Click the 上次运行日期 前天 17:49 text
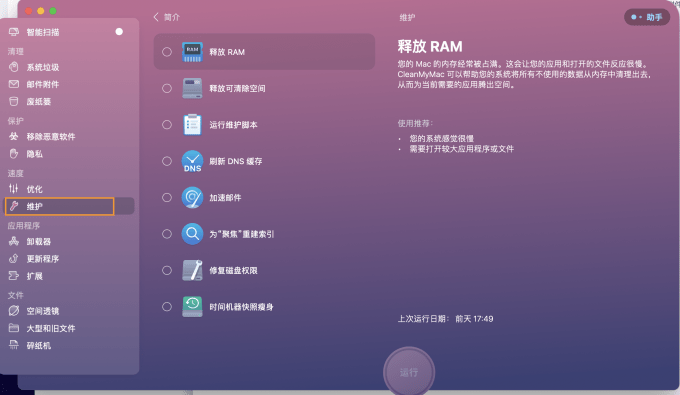Image resolution: width=680 pixels, height=395 pixels. 445,319
